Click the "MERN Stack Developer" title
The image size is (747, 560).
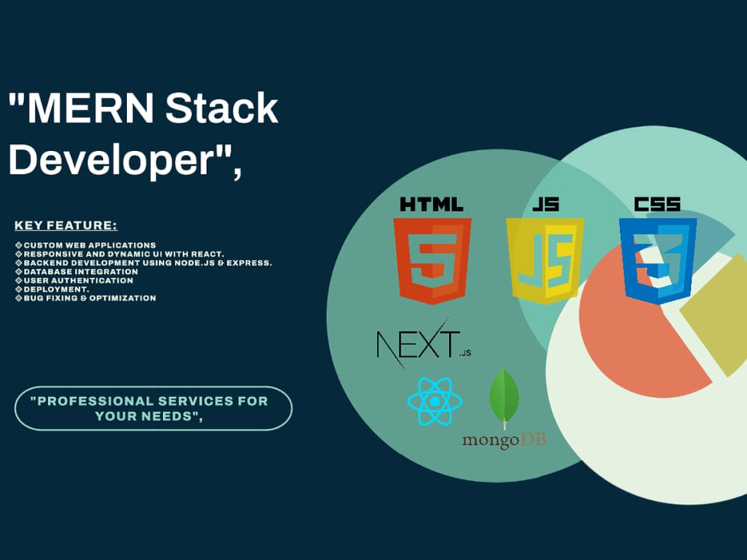(x=143, y=134)
